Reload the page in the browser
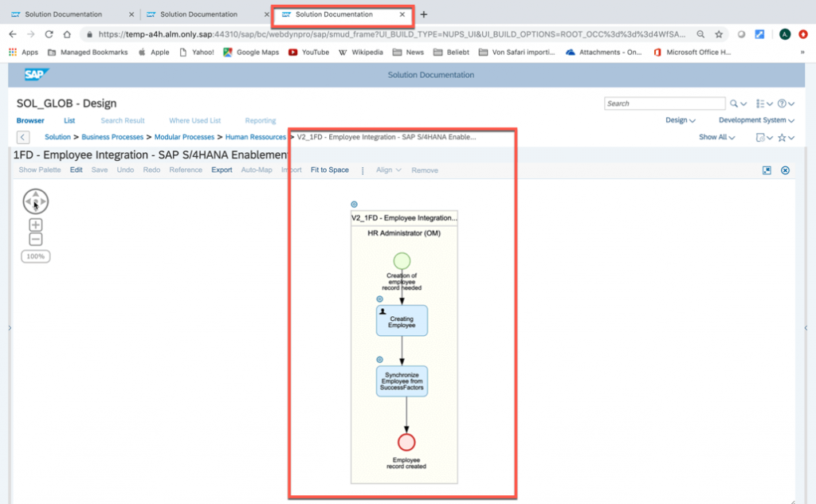Image resolution: width=816 pixels, height=504 pixels. coord(49,34)
